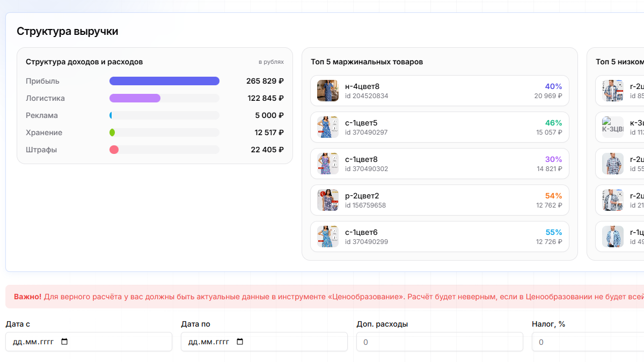Select the с-1цвет5 product name
Viewport: 644px width, 362px height.
(361, 123)
